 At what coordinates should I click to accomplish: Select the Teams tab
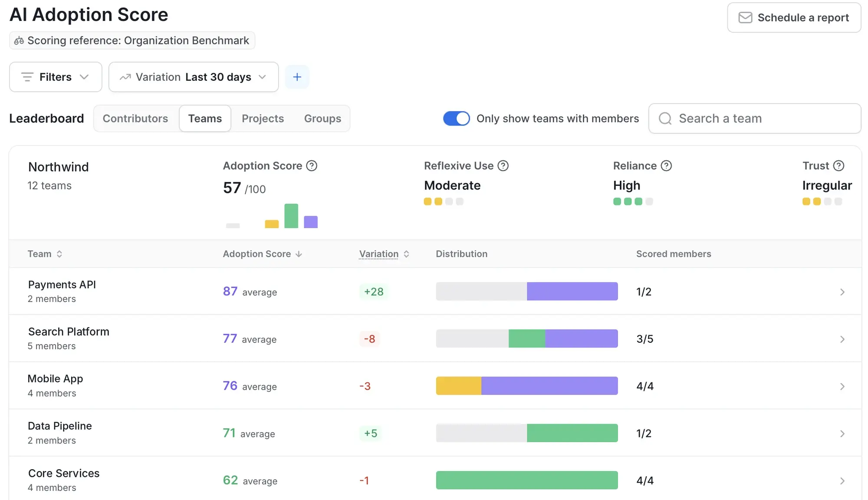coord(205,119)
